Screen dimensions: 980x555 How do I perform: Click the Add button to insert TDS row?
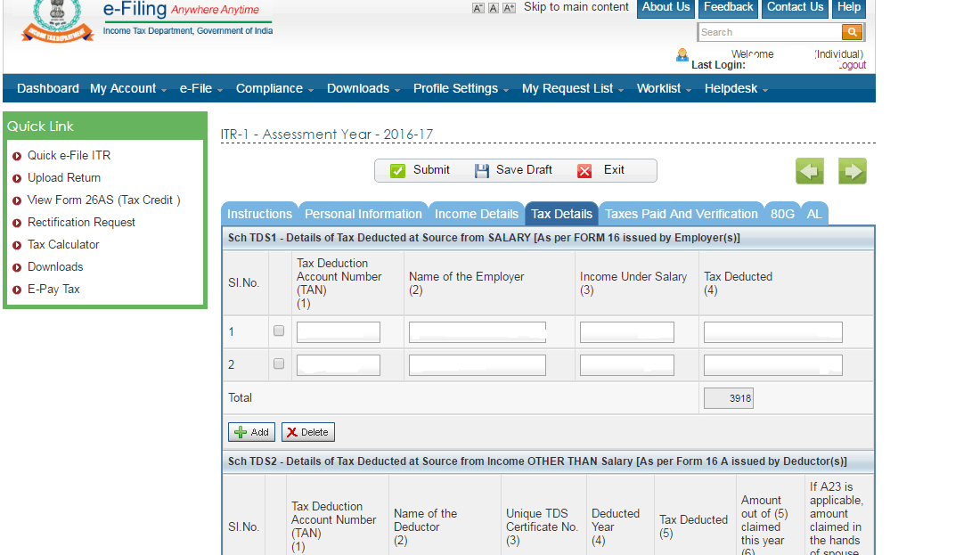point(251,431)
